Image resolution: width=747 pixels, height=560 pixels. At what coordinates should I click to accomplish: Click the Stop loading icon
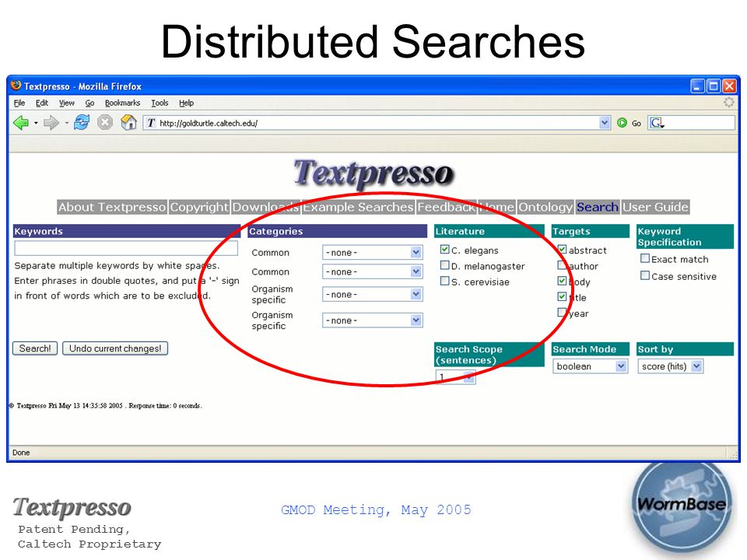pyautogui.click(x=105, y=123)
